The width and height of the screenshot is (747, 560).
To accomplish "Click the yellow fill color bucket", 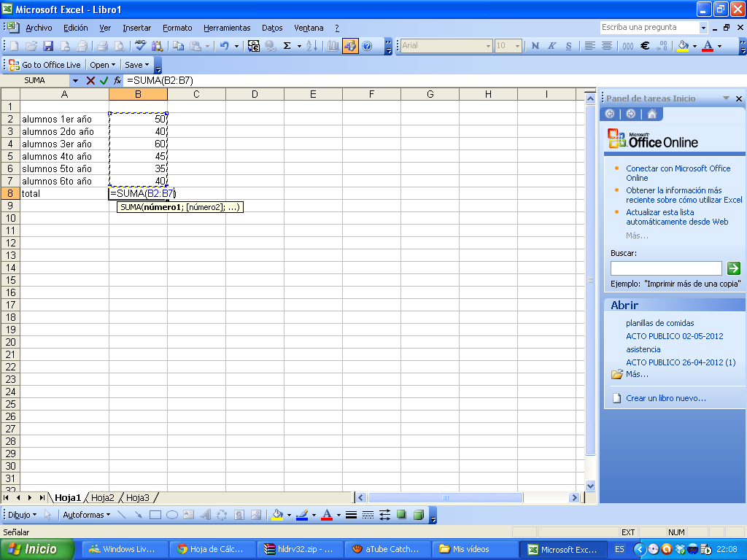I will tap(683, 46).
